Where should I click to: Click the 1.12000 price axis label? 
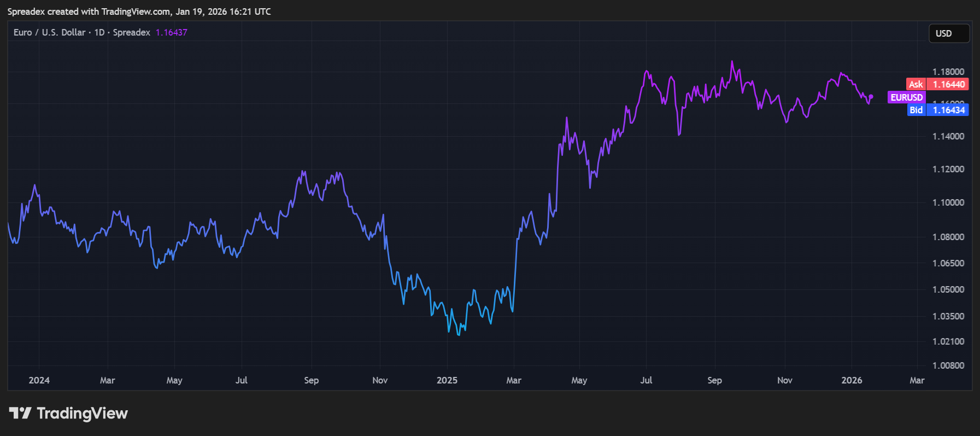(948, 169)
